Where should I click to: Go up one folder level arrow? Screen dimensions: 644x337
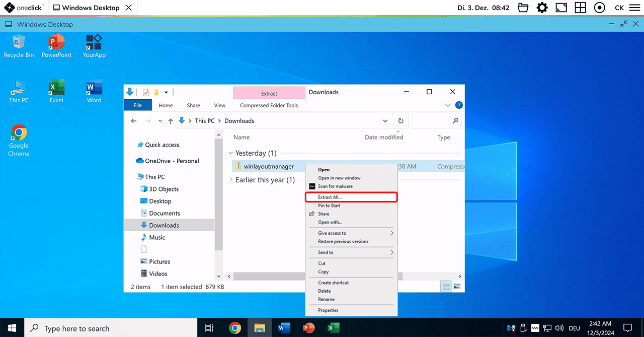[x=171, y=121]
